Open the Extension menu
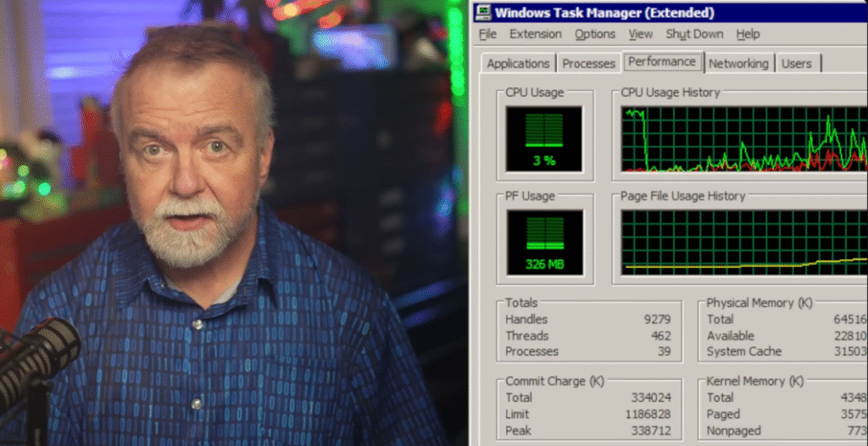Viewport: 868px width, 446px height. click(x=535, y=34)
